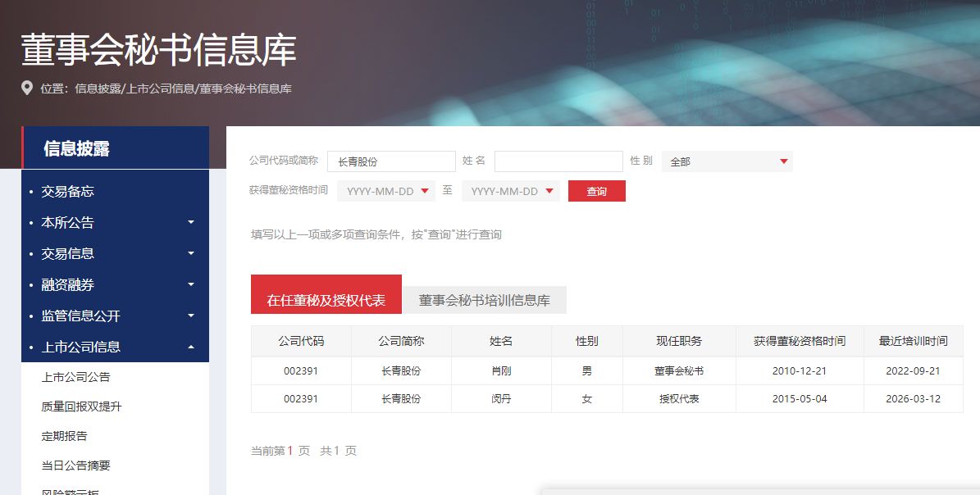Image resolution: width=980 pixels, height=495 pixels.
Task: Click the training date 2022-09-21
Action: pyautogui.click(x=913, y=370)
